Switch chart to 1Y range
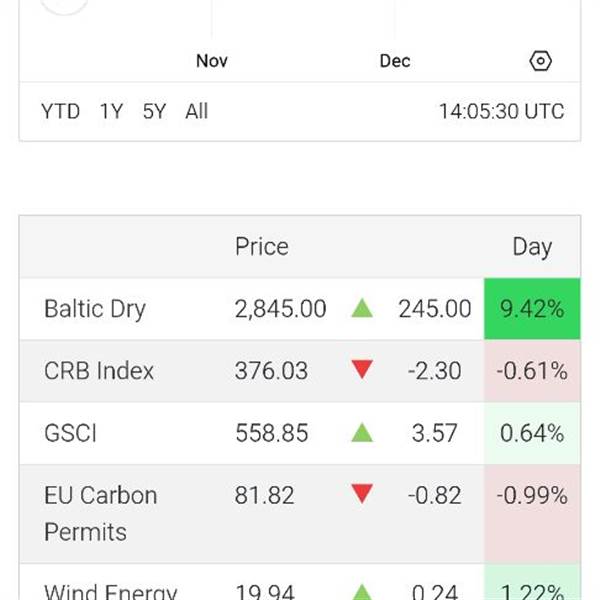Screen dimensions: 600x600 [111, 111]
